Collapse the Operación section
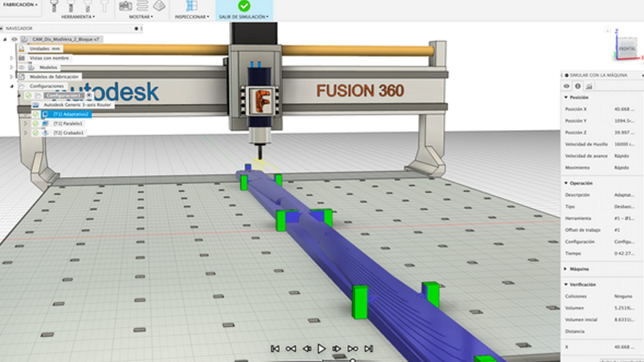Image resolution: width=644 pixels, height=362 pixels. click(x=566, y=183)
